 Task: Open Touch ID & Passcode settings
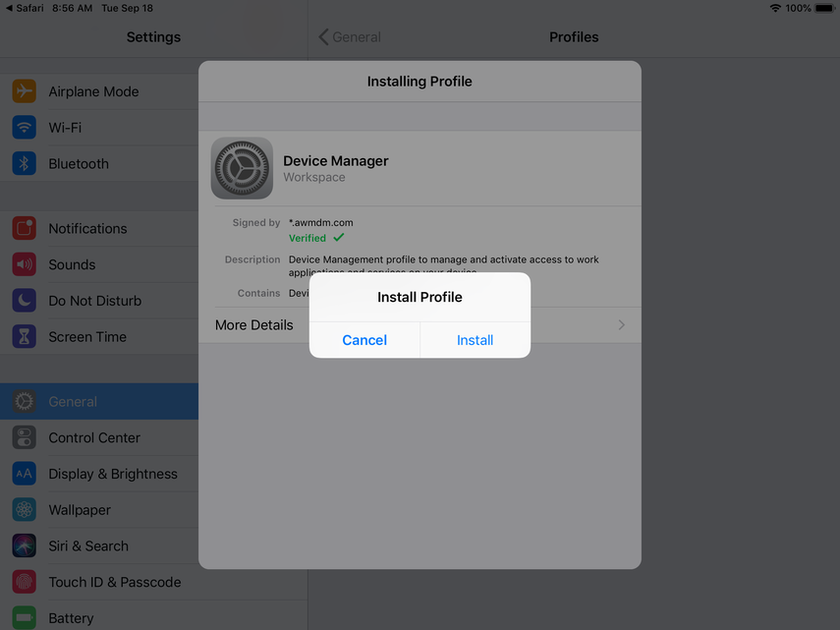coord(114,582)
